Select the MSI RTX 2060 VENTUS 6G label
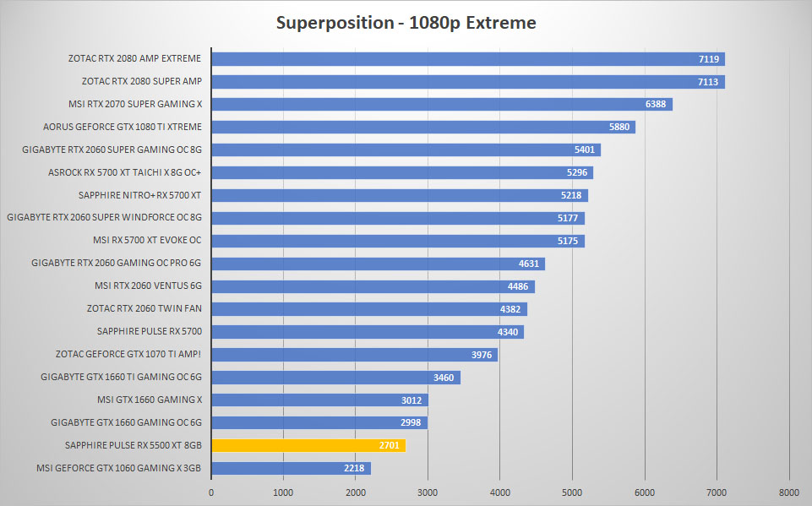 pyautogui.click(x=148, y=286)
